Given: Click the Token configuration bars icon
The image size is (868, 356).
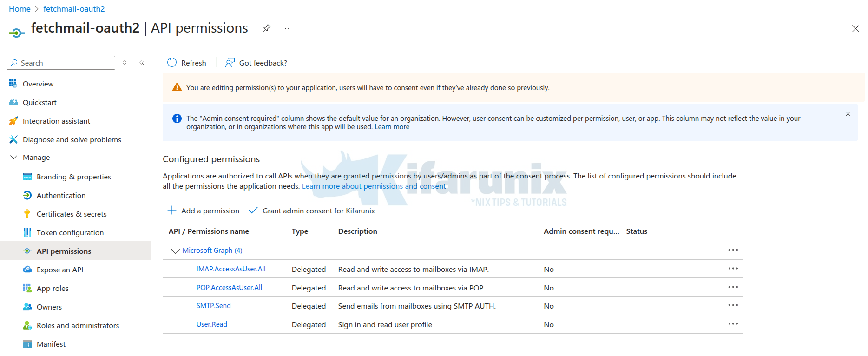Looking at the screenshot, I should [x=27, y=232].
